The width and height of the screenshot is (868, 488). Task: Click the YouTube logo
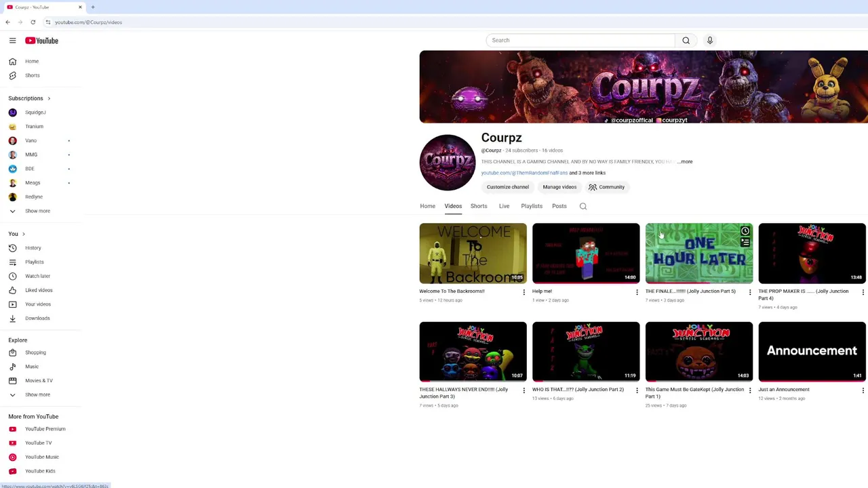pos(41,41)
